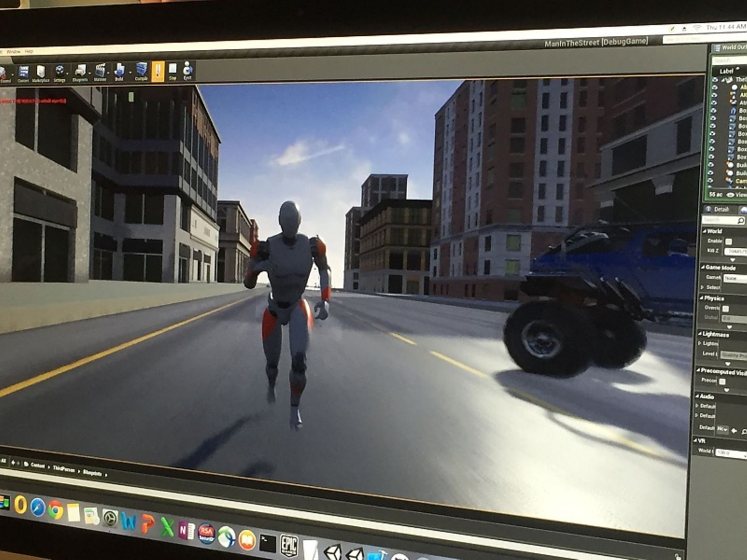Open the Marketplace from the toolbar

[40, 73]
